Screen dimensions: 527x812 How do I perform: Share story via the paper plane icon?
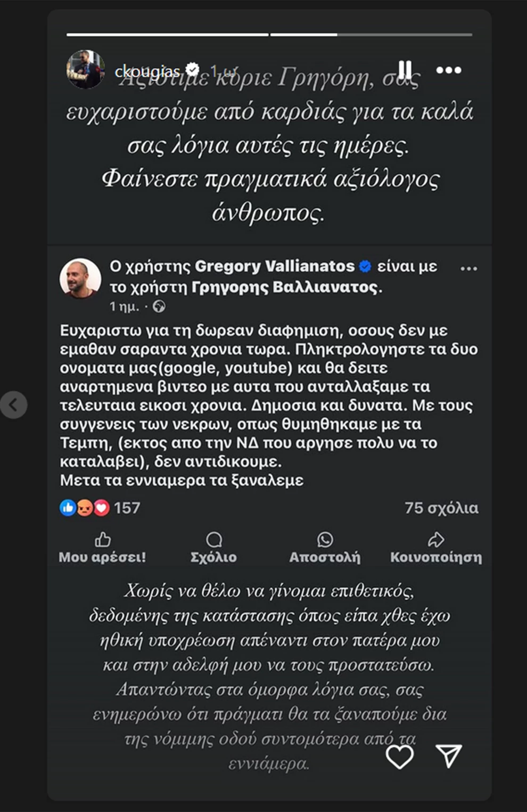click(449, 756)
